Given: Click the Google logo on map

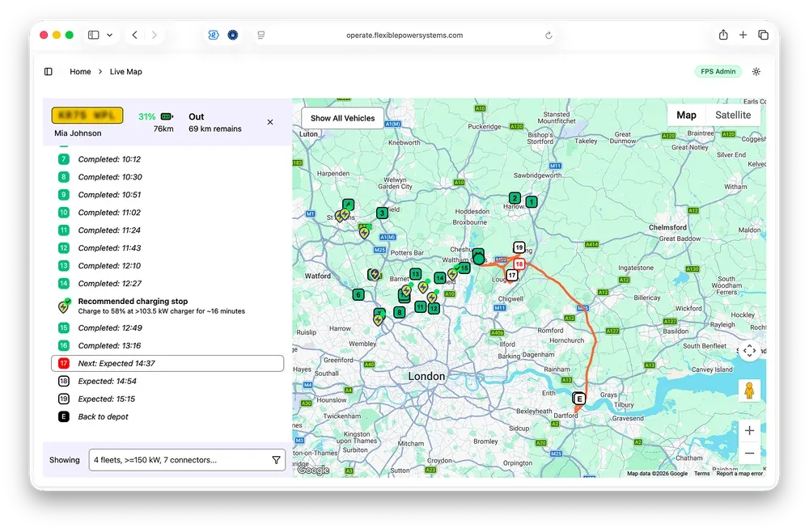Looking at the screenshot, I should tap(314, 470).
